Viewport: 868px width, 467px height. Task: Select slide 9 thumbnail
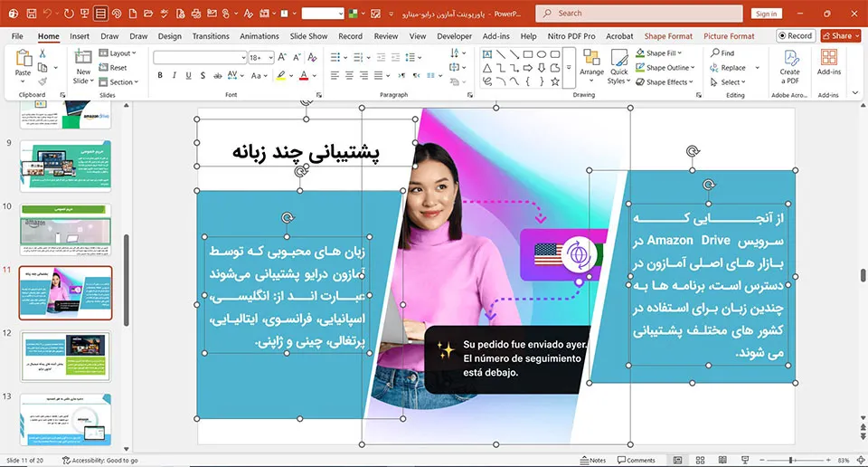coord(65,166)
